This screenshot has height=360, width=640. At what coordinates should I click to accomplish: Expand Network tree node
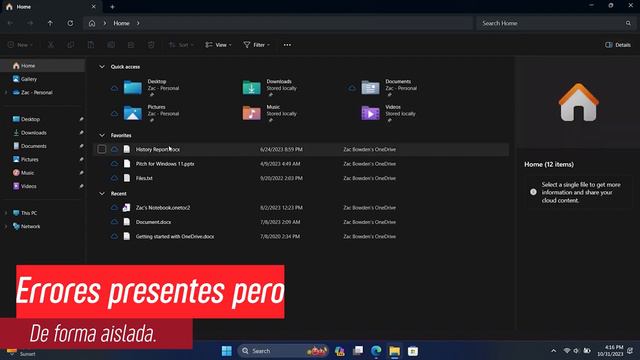point(6,227)
